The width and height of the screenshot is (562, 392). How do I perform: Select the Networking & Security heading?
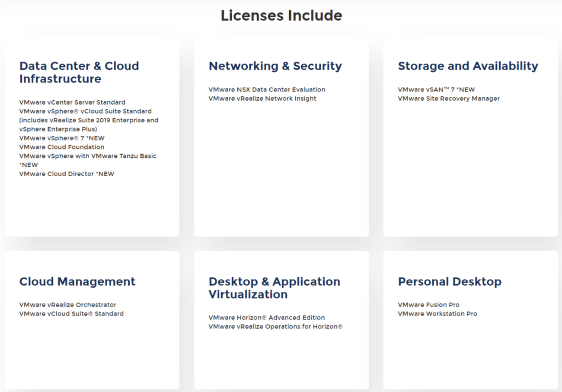[x=275, y=66]
